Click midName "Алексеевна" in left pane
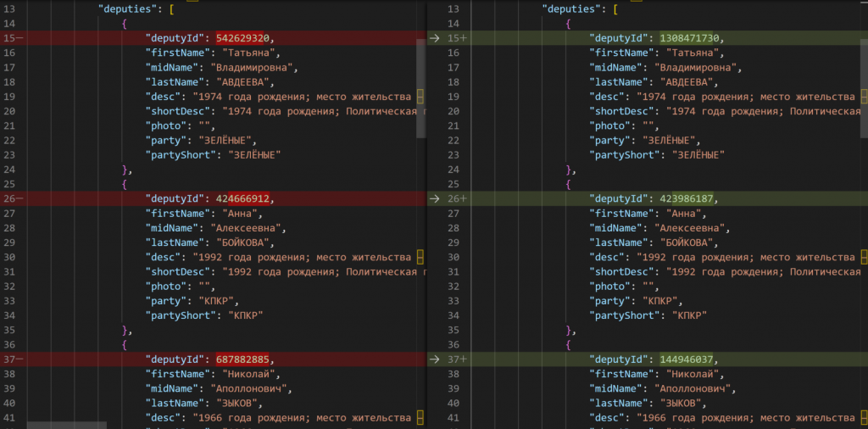 [x=245, y=228]
